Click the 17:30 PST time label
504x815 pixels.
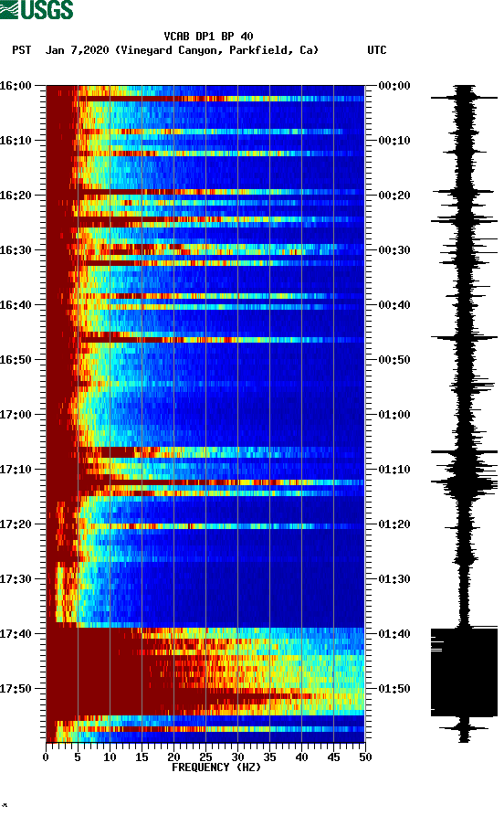(x=16, y=579)
